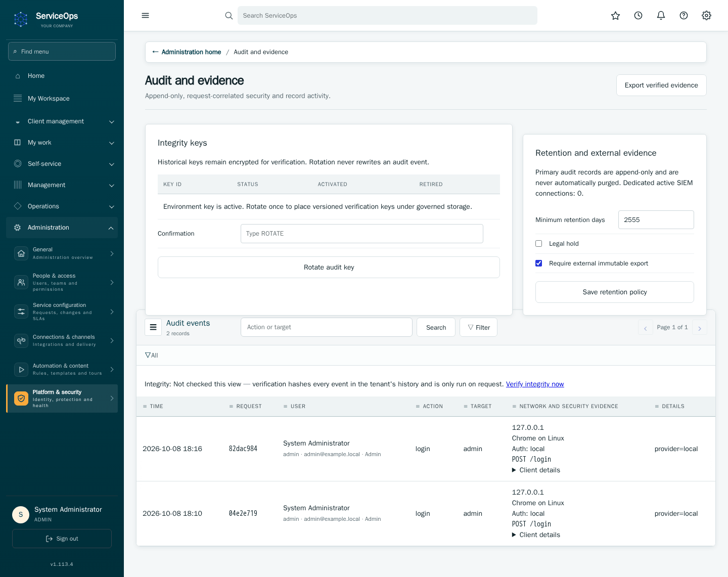This screenshot has width=728, height=577.
Task: Expand the Management menu
Action: tap(62, 185)
